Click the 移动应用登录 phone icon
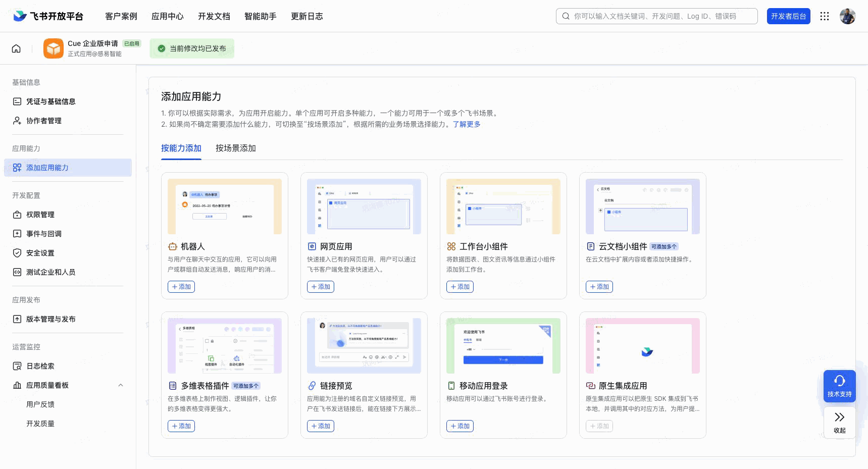 coord(451,386)
